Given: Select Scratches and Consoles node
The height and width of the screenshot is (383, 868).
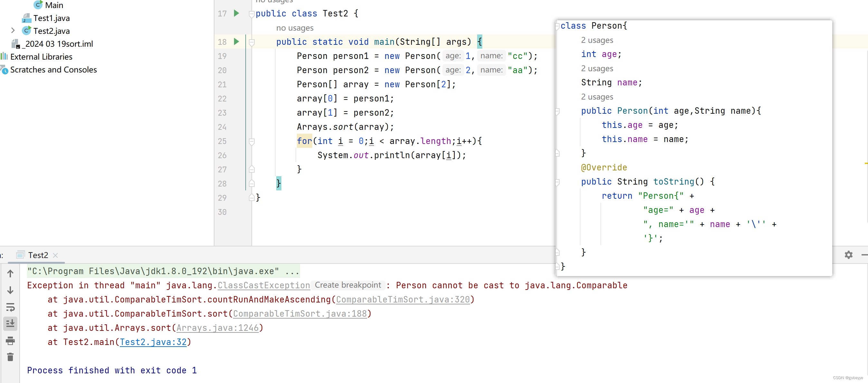Looking at the screenshot, I should (53, 70).
